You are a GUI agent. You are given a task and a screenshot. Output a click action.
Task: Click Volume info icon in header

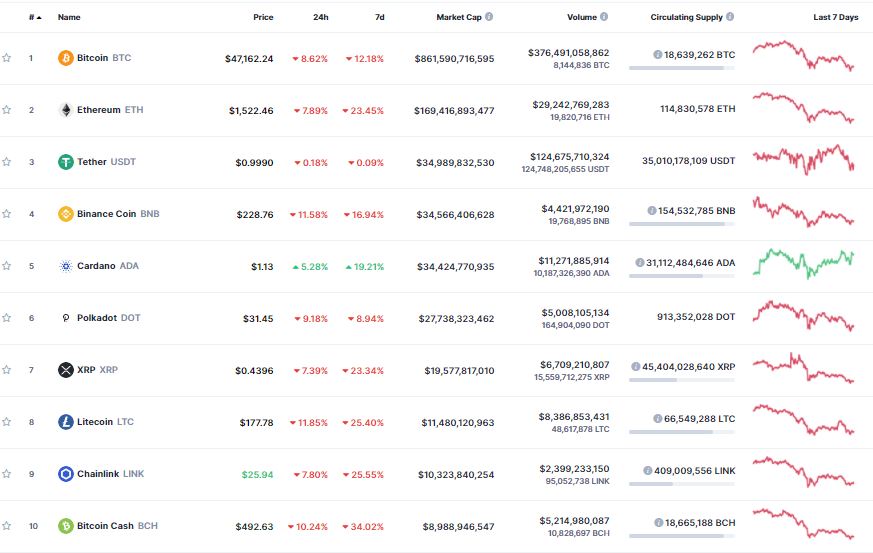tap(604, 17)
